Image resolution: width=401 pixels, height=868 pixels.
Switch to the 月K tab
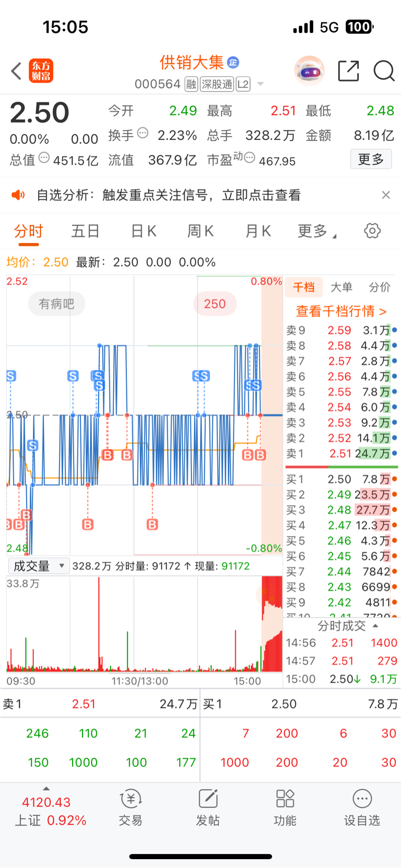258,231
